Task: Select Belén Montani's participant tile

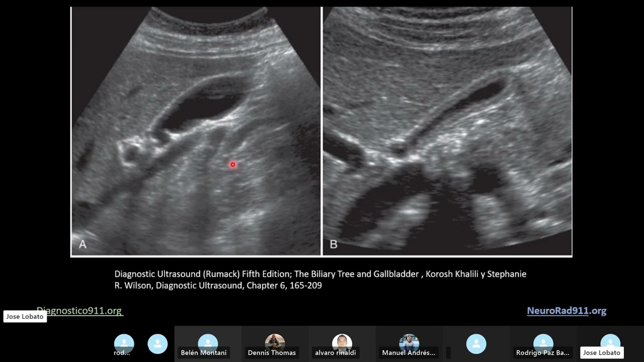Action: pos(208,344)
